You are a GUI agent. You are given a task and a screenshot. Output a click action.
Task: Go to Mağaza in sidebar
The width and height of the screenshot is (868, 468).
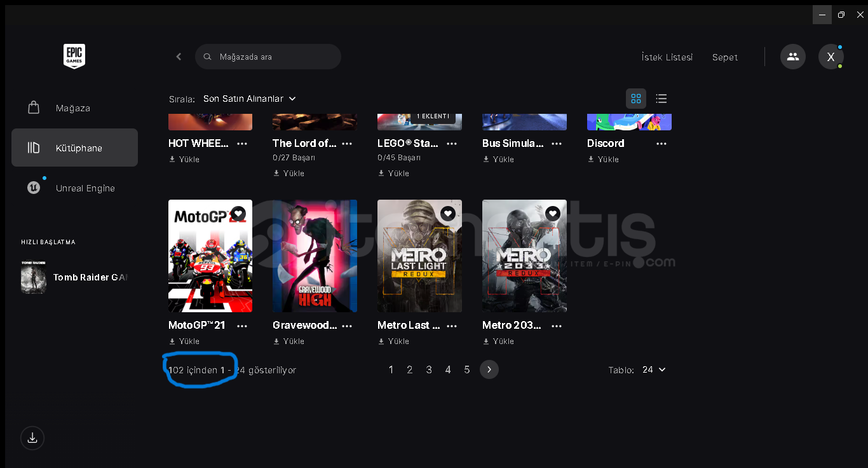[74, 108]
